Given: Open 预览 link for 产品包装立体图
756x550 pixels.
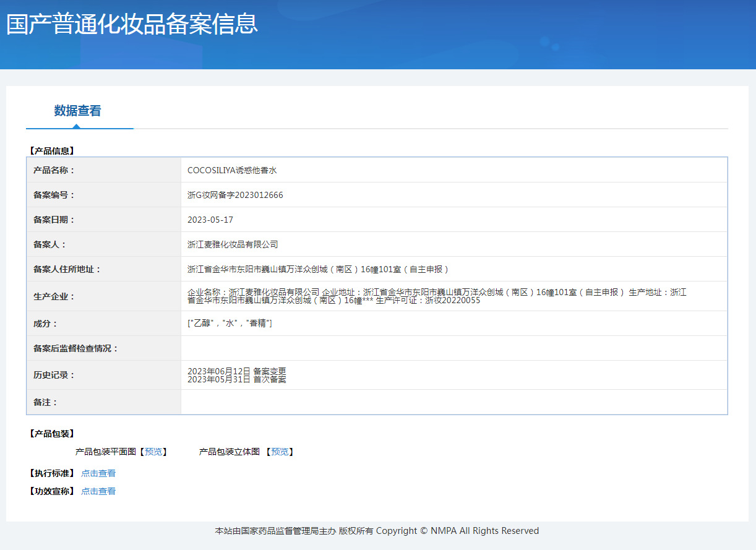Looking at the screenshot, I should (280, 452).
